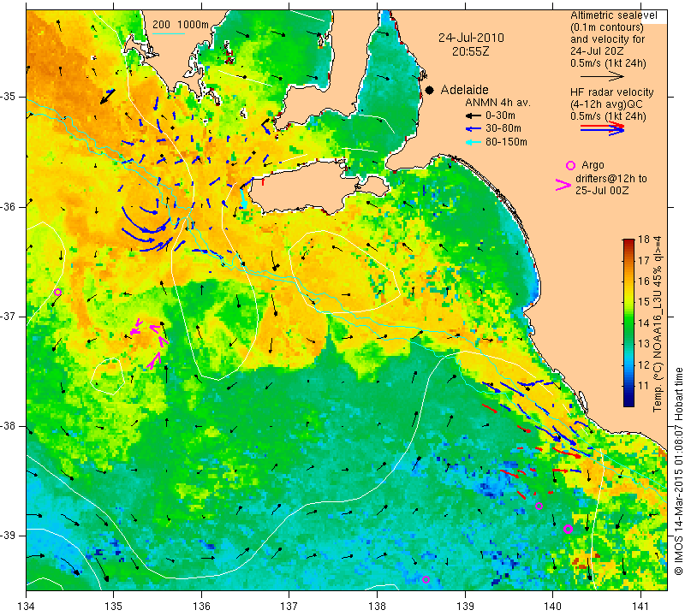Click the longitude label 138
The height and width of the screenshot is (616, 685).
(x=377, y=606)
